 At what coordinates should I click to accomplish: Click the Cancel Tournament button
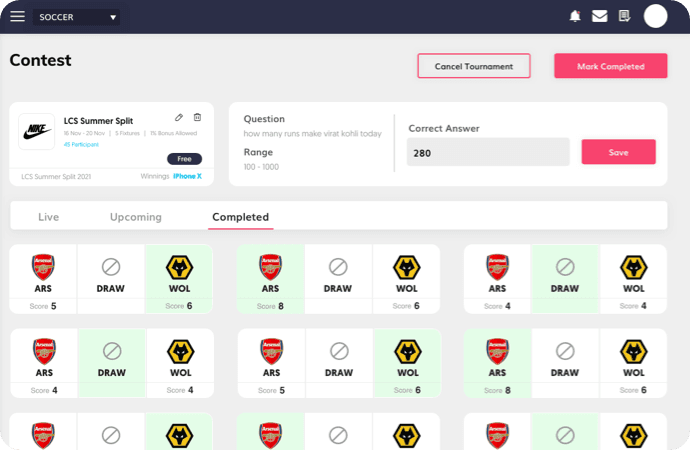473,66
